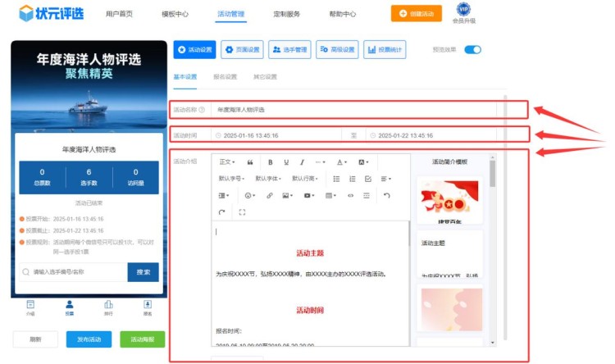Switch to the 报名设置 tab
The image size is (615, 364).
(225, 77)
